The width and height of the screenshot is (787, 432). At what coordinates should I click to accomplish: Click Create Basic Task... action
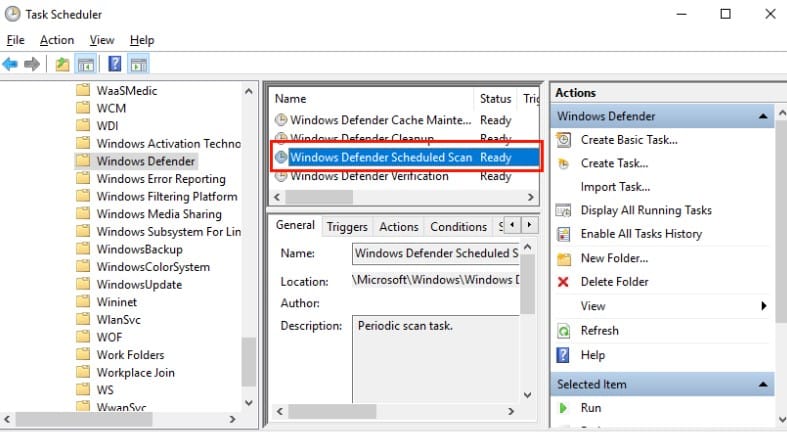[x=629, y=140]
